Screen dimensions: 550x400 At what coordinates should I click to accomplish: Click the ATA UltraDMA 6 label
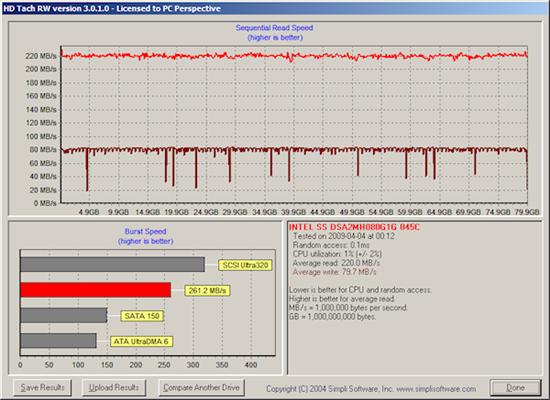pyautogui.click(x=141, y=341)
